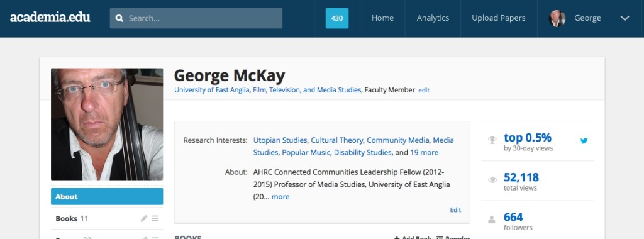This screenshot has height=239, width=644.
Task: Click the person icon beside followers
Action: tap(492, 220)
